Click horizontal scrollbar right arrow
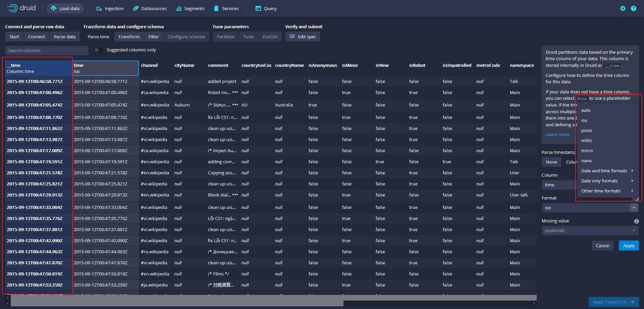Screen dimensions: 644x309 pos(534,303)
